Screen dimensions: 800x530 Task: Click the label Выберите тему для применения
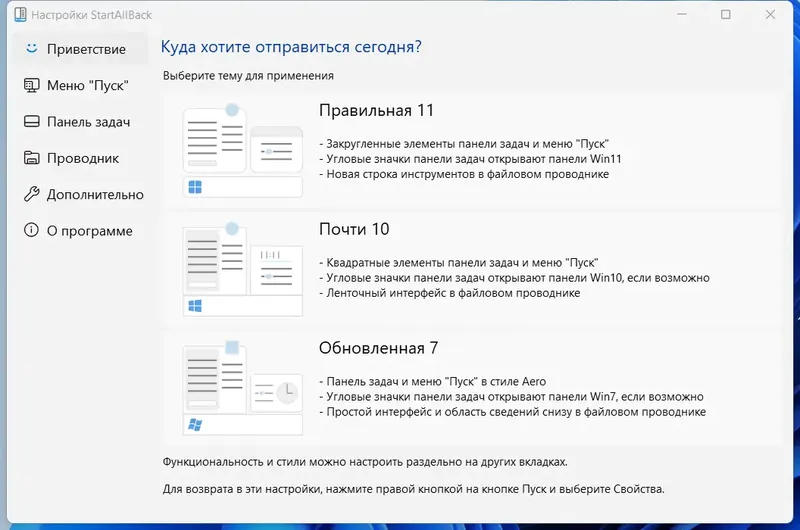(248, 75)
